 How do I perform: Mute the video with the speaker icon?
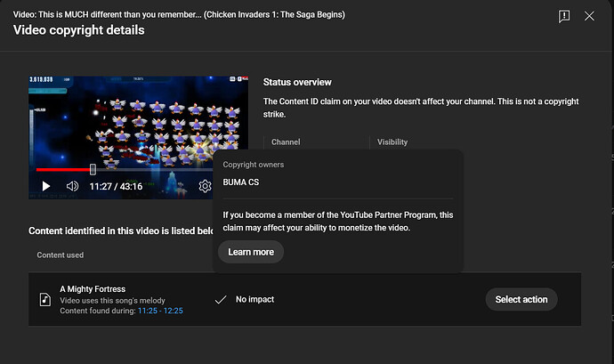(73, 186)
